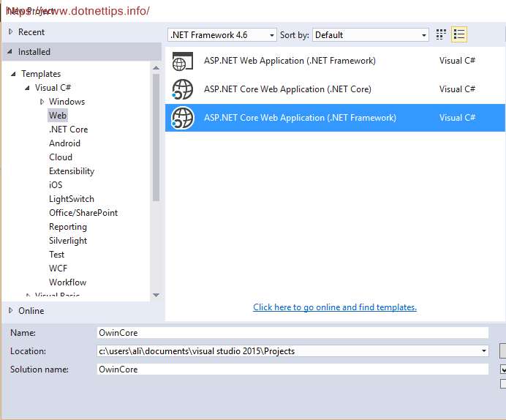506x420 pixels.
Task: Click the Visual C# tree label
Action: (x=53, y=88)
